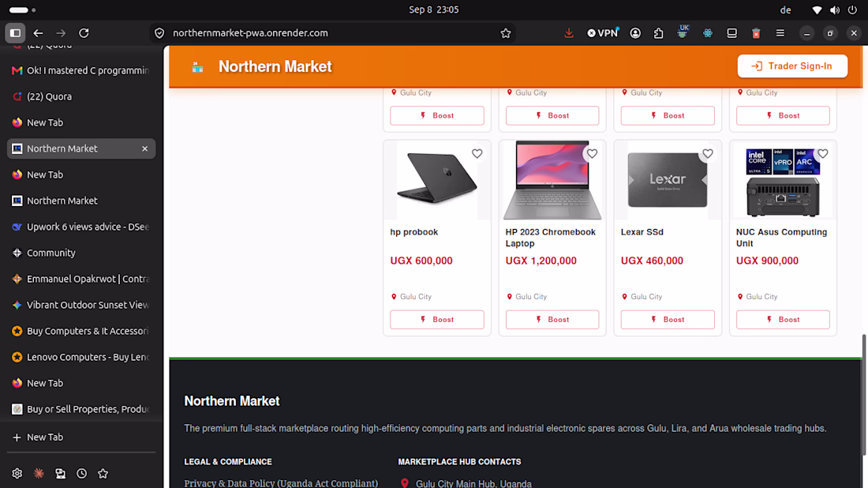Screen dimensions: 868x488
Task: Favorite the Lexar SSd listing
Action: pos(708,153)
